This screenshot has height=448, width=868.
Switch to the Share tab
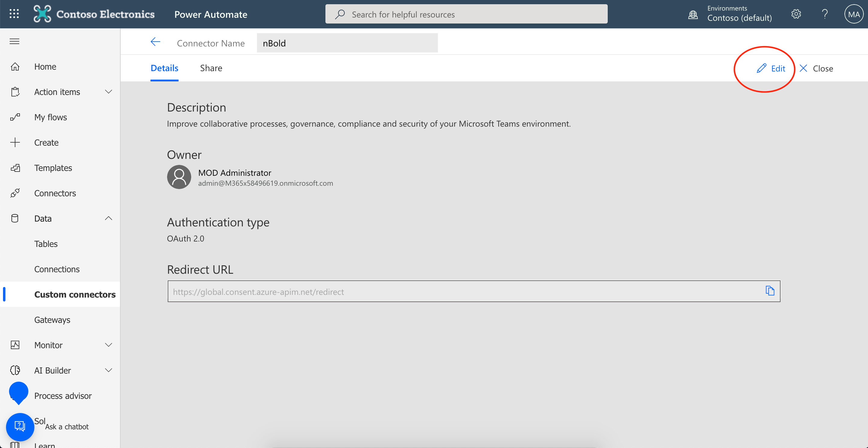click(211, 68)
